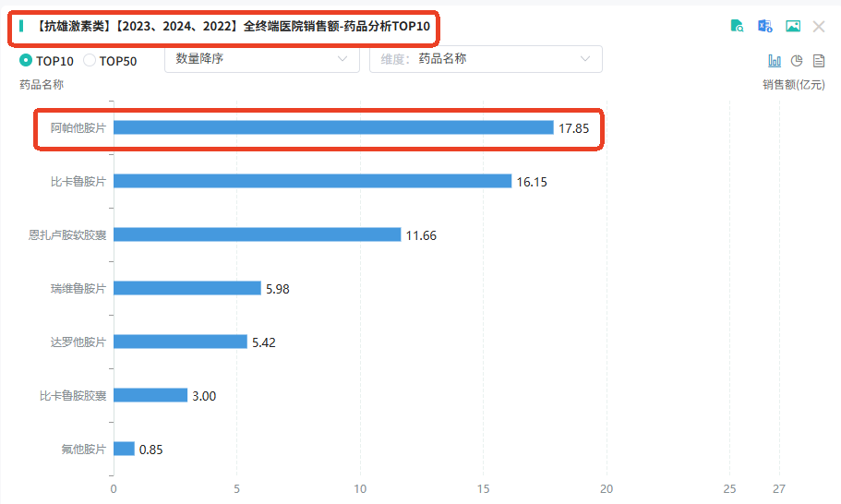Switch to the pie chart view
Screen dimensions: 841x504
797,61
